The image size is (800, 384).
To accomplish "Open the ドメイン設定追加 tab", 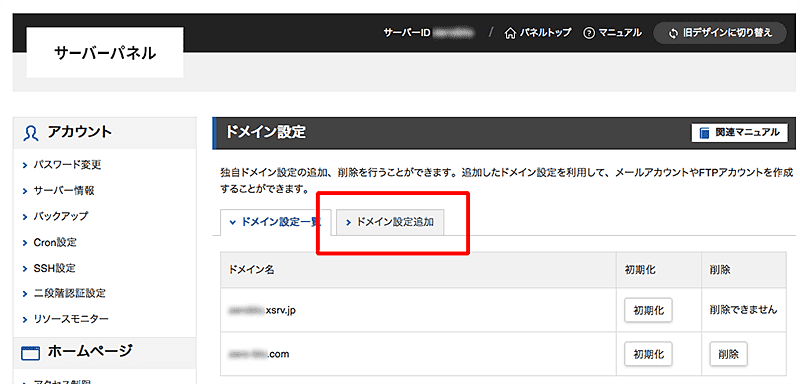I will tap(390, 222).
